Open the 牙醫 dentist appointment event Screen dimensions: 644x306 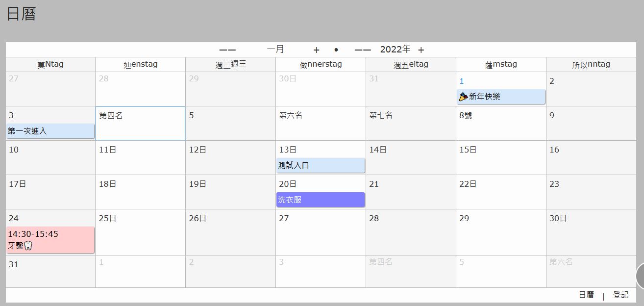(x=50, y=240)
